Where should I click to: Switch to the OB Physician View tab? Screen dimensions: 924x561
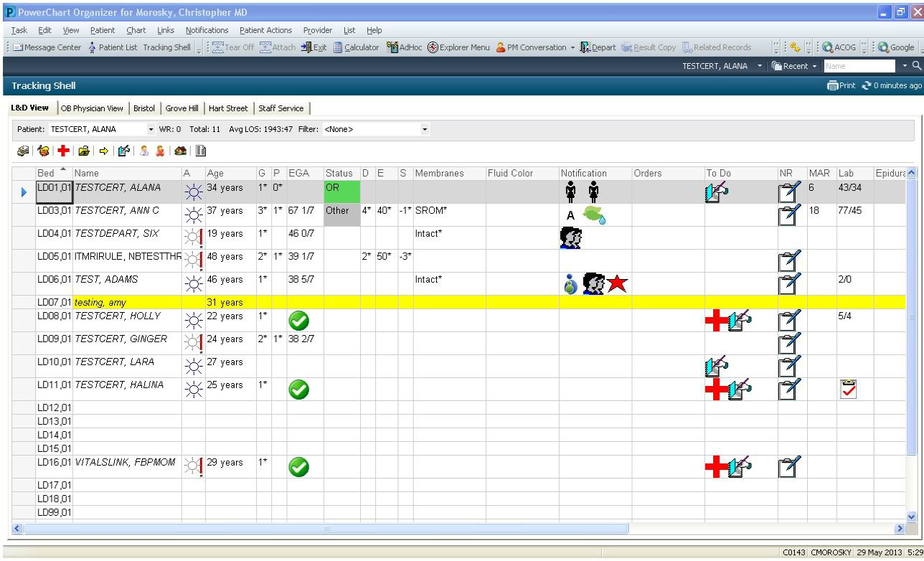click(92, 108)
